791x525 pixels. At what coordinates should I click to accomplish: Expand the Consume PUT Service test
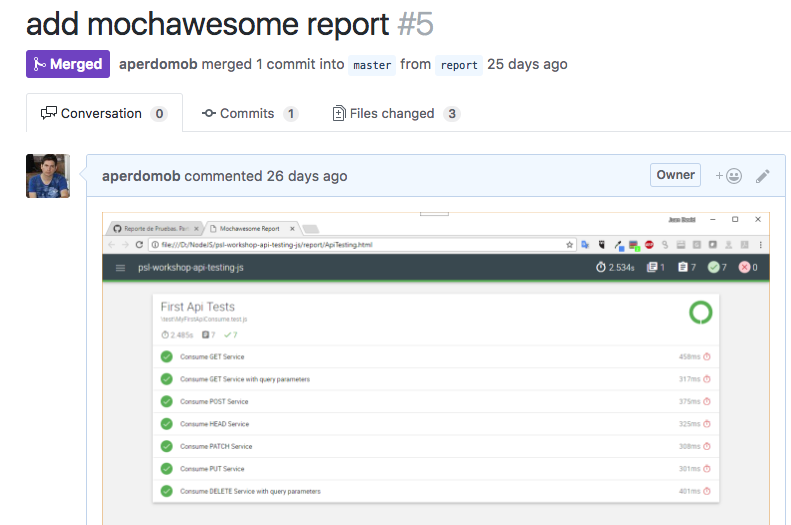click(436, 469)
